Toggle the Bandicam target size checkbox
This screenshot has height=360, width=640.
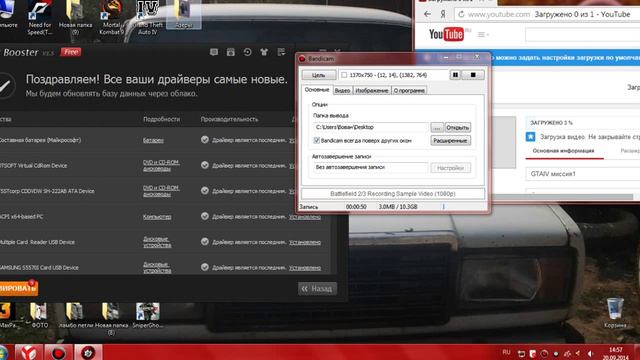[x=344, y=75]
